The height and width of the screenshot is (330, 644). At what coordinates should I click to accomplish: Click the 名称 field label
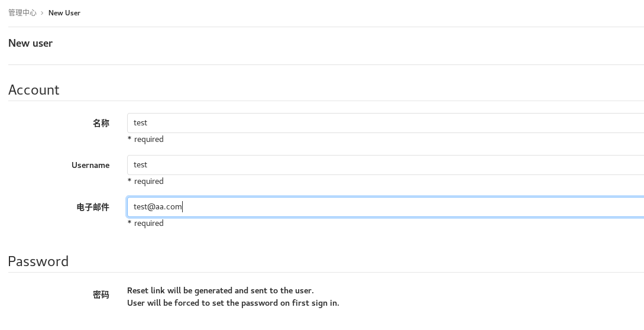coord(101,123)
